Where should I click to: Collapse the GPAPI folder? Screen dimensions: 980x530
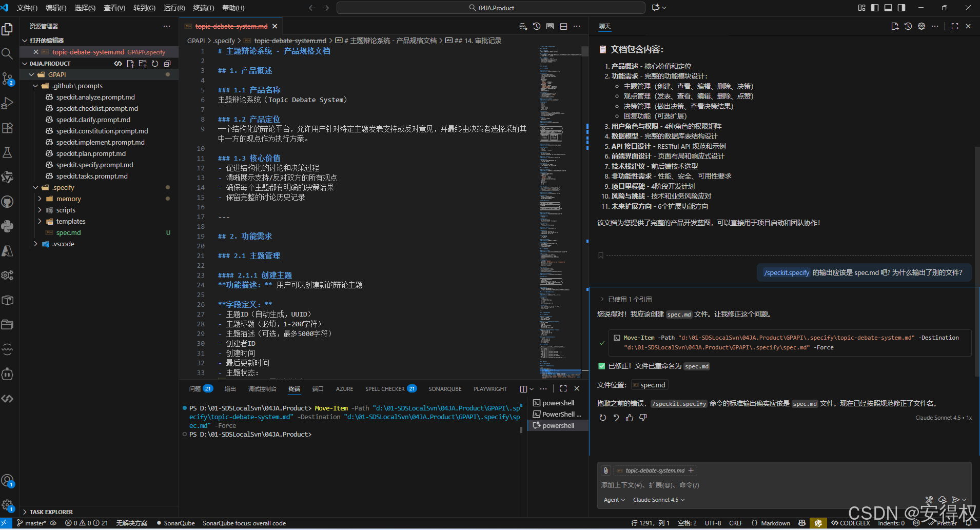click(32, 74)
